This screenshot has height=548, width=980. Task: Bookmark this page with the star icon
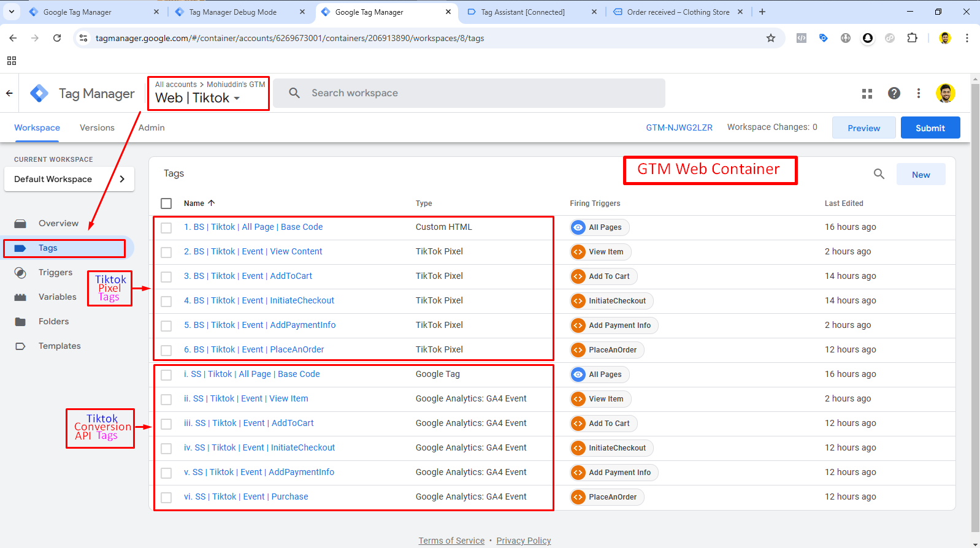click(770, 38)
